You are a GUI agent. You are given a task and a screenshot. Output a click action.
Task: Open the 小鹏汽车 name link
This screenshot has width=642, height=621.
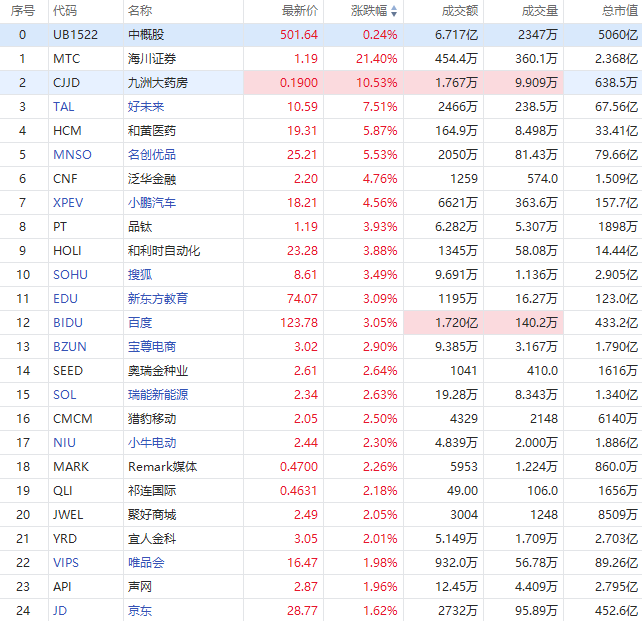[x=152, y=203]
